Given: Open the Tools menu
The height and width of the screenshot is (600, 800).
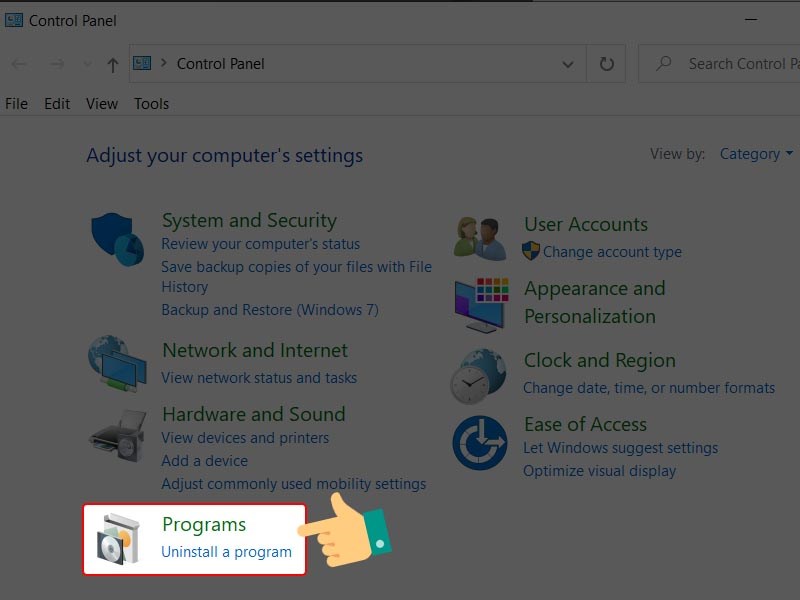Looking at the screenshot, I should point(151,104).
